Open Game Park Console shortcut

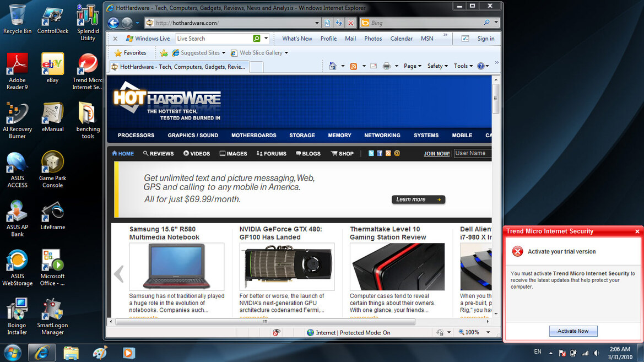[52, 170]
